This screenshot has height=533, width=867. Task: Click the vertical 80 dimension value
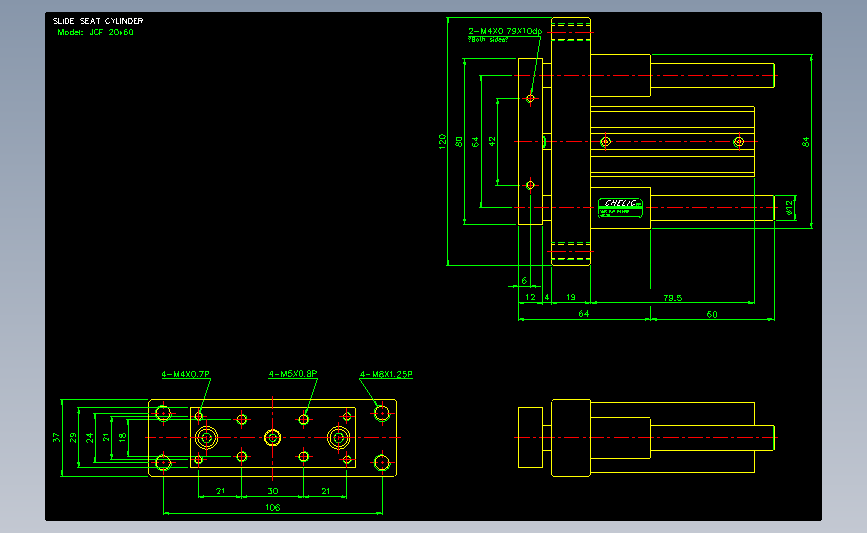(458, 142)
